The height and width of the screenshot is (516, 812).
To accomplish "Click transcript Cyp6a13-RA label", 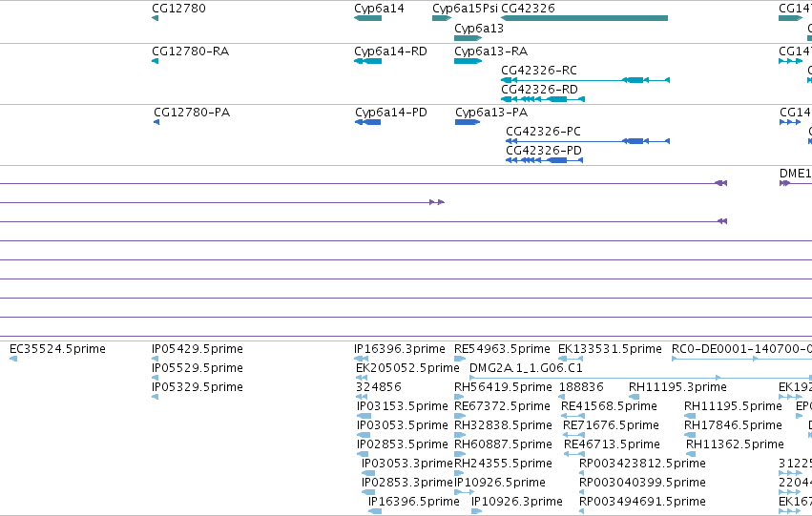I will click(491, 52).
